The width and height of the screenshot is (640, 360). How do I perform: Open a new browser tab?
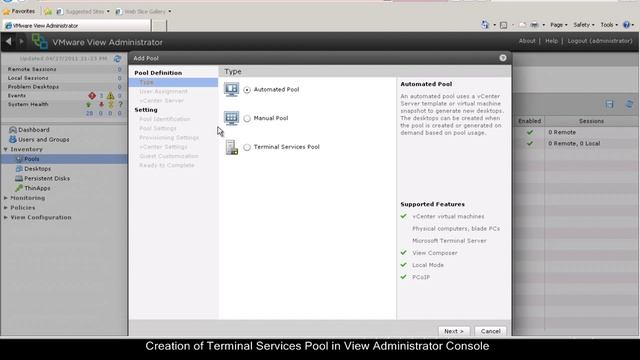(x=159, y=25)
